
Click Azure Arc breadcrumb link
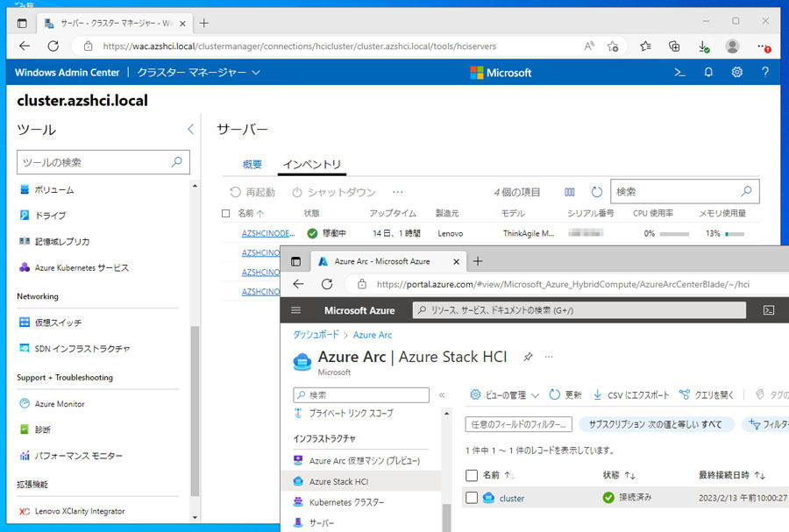coord(373,335)
